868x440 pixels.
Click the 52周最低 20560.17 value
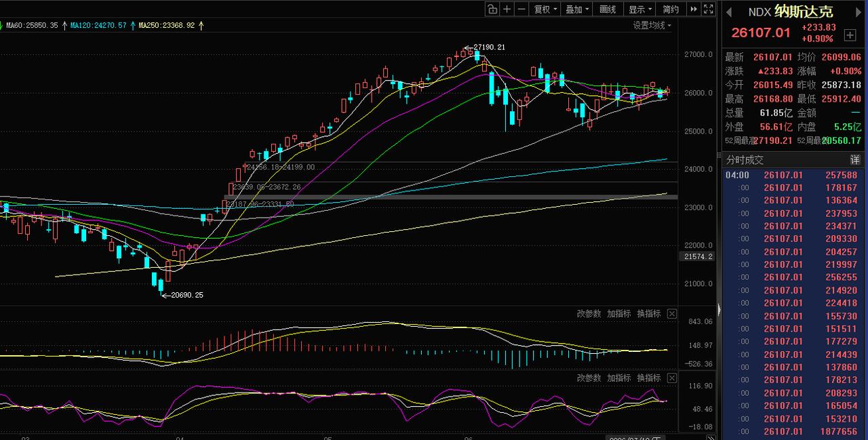pyautogui.click(x=842, y=140)
